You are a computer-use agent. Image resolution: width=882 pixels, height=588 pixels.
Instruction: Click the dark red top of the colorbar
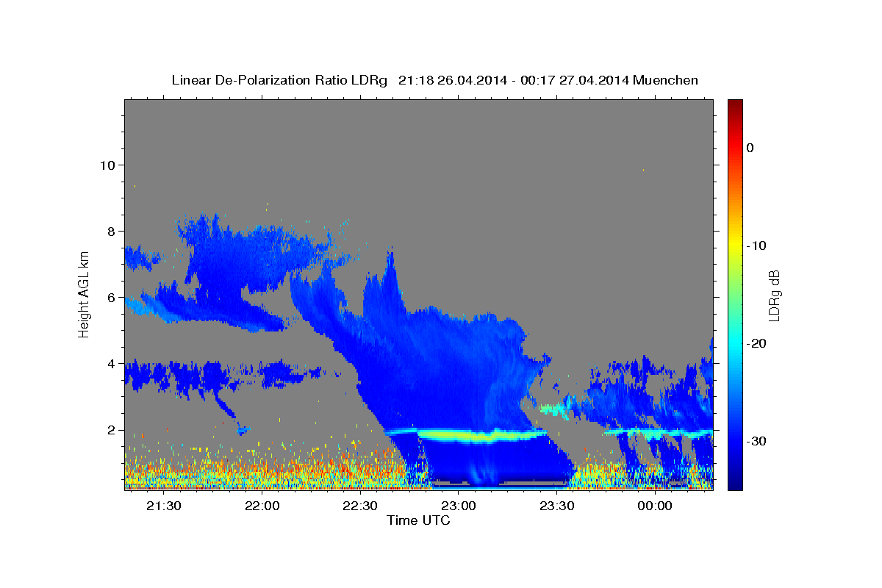735,105
